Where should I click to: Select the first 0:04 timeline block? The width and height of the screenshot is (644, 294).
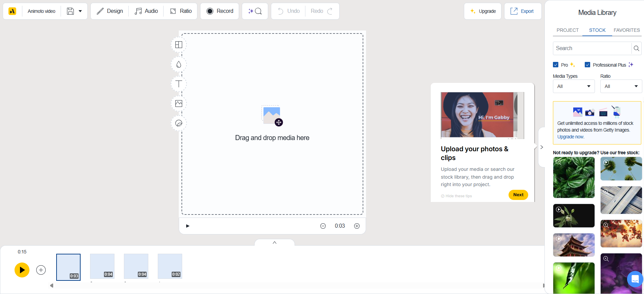tap(102, 266)
